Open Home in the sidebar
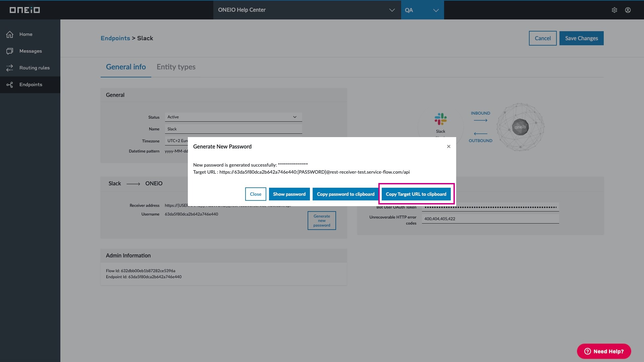The width and height of the screenshot is (644, 362). coord(30,34)
